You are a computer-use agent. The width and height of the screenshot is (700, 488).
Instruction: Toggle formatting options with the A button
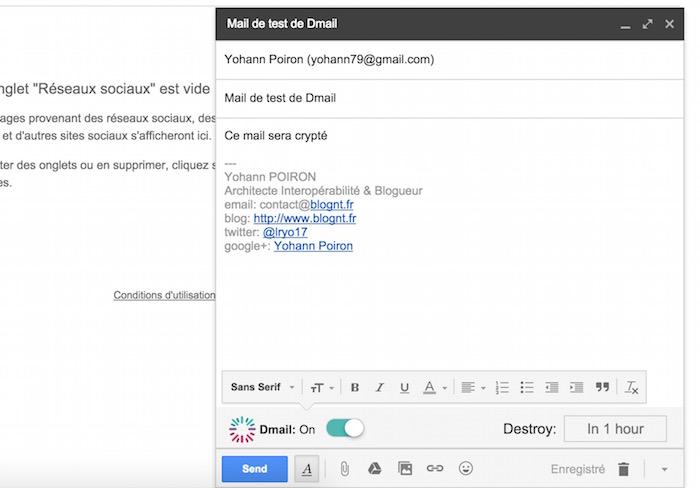click(307, 469)
